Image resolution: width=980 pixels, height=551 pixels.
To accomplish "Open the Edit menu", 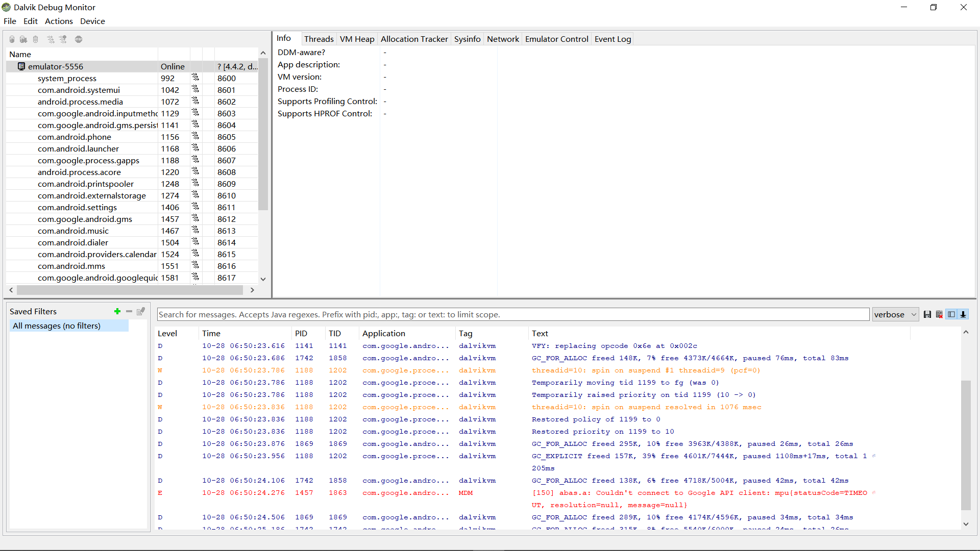I will point(31,21).
